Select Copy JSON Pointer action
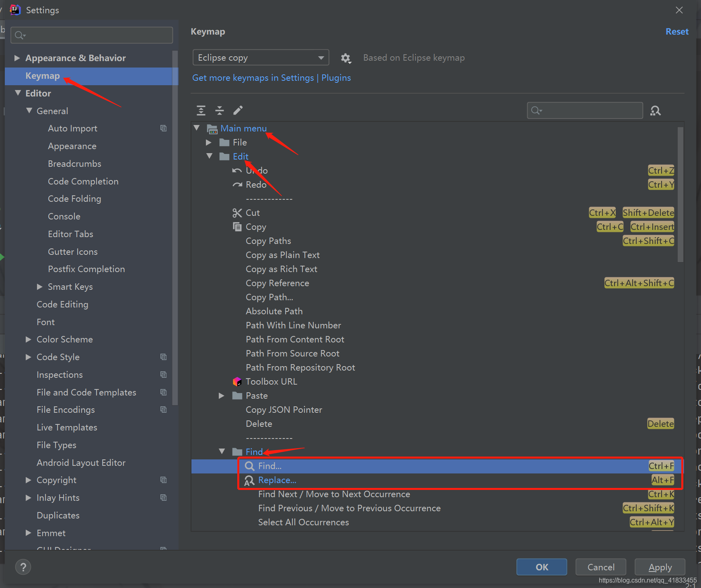Image resolution: width=701 pixels, height=588 pixels. tap(437, 410)
